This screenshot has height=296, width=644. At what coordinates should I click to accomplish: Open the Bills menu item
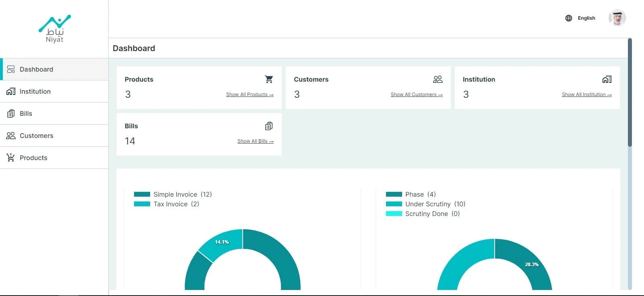[x=54, y=113]
